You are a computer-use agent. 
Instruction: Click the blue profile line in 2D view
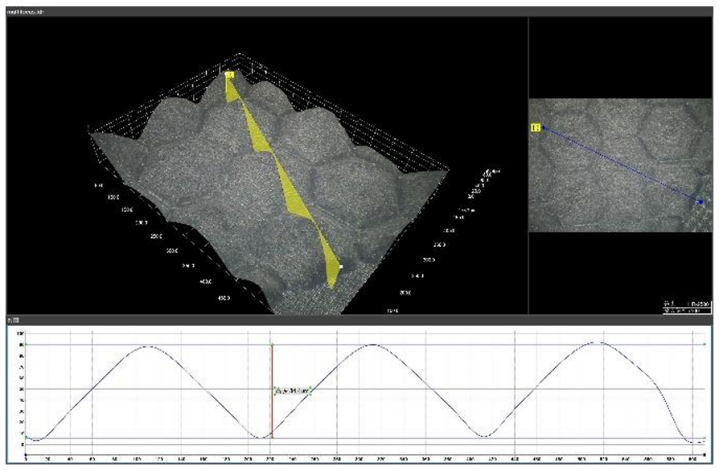coord(620,165)
